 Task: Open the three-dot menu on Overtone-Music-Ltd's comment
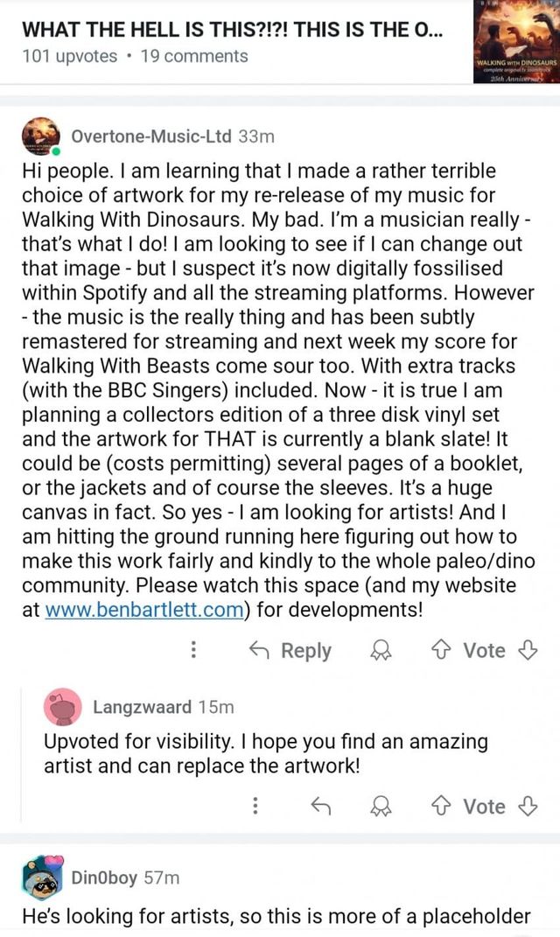pos(193,650)
